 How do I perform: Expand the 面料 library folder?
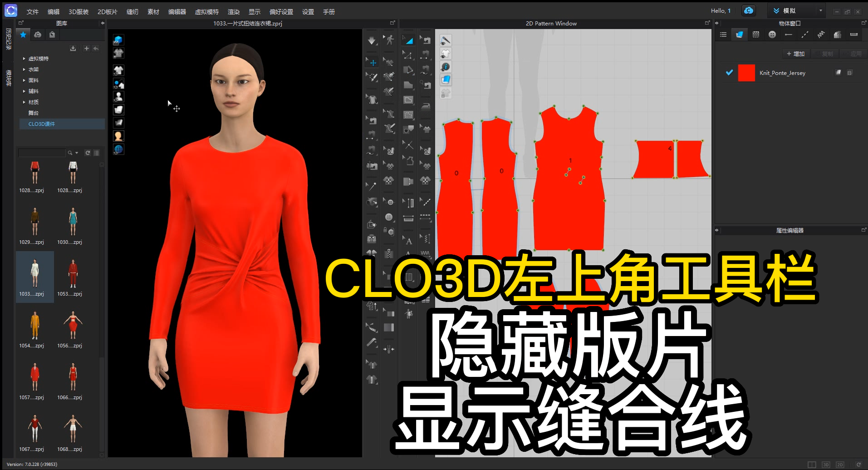click(x=24, y=80)
